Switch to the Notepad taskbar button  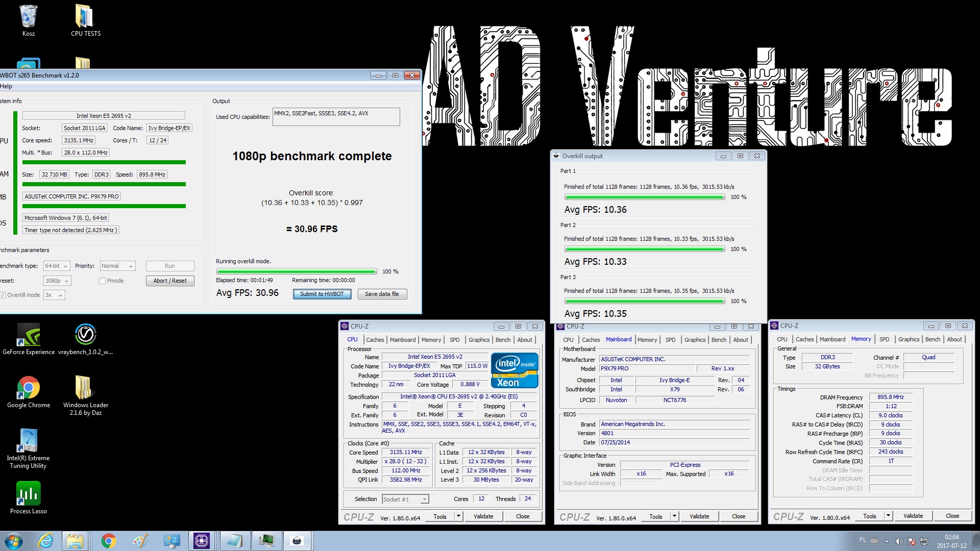click(x=234, y=541)
